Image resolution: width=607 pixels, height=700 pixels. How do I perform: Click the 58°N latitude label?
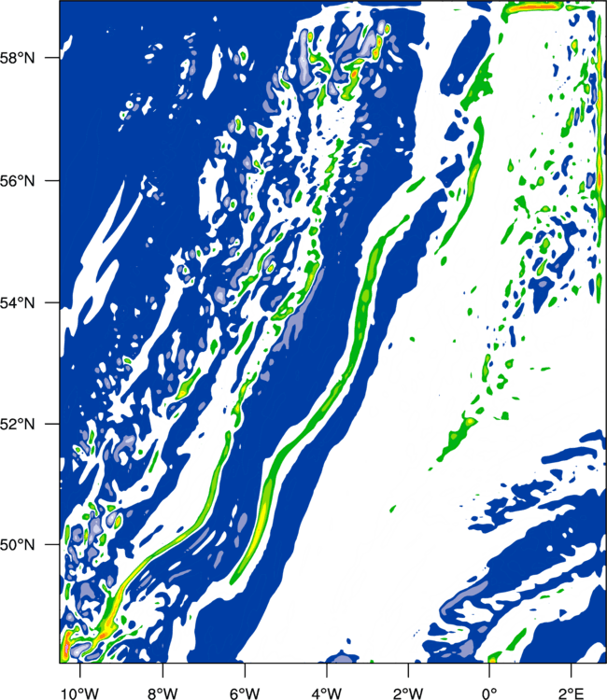tap(17, 58)
